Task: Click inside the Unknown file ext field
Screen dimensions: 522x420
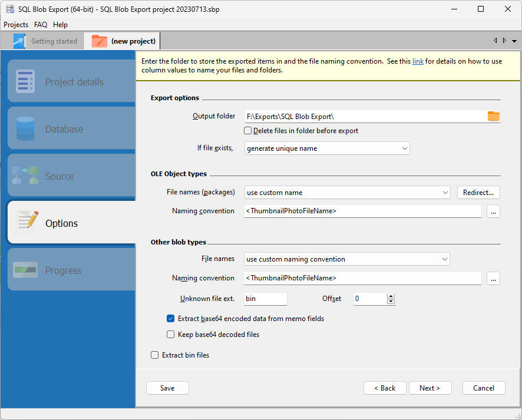Action: click(x=265, y=299)
